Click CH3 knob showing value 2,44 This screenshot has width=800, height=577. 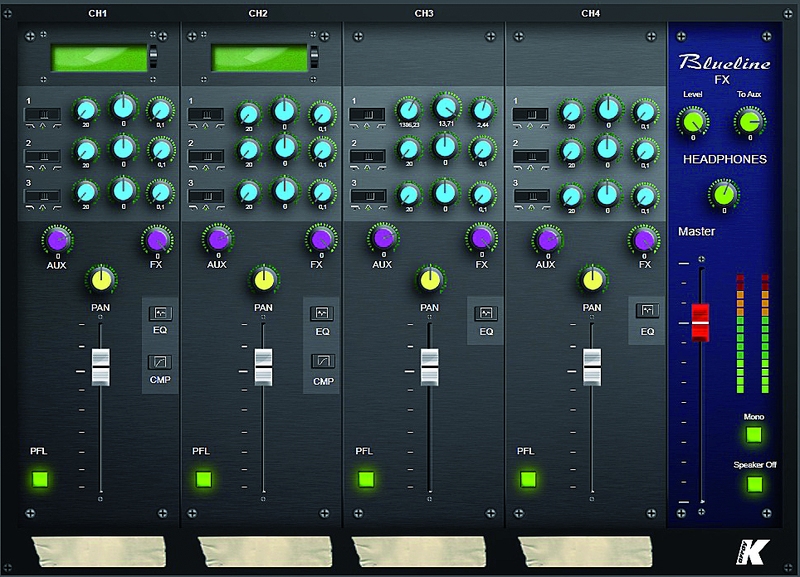point(482,109)
